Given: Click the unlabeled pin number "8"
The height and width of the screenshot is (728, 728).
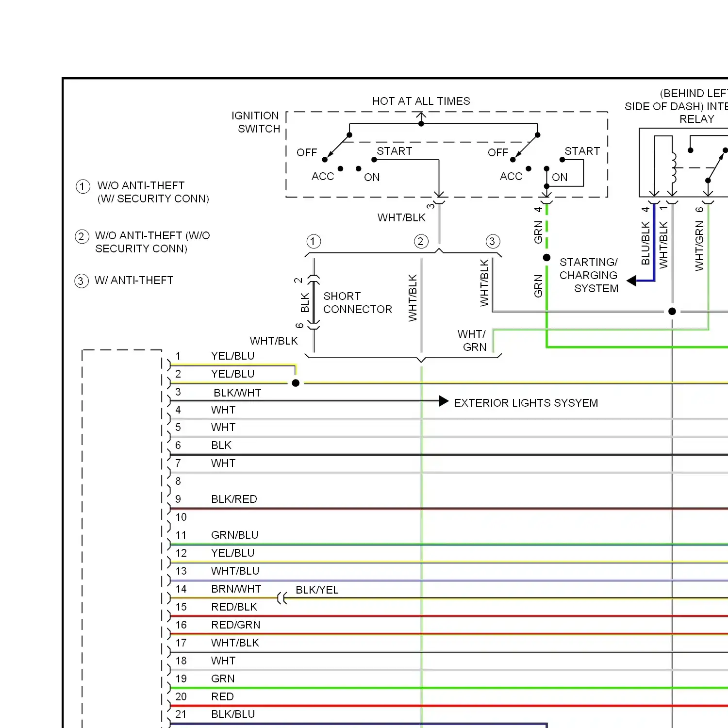Looking at the screenshot, I should tap(178, 481).
